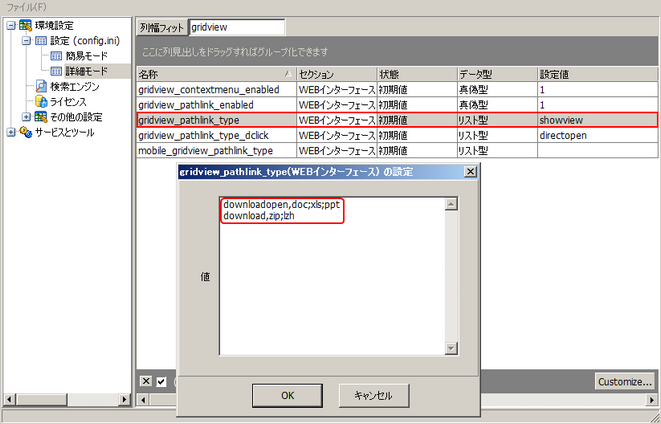Image resolution: width=661 pixels, height=424 pixels.
Task: Expand the その他の設定 node
Action: pos(26,116)
